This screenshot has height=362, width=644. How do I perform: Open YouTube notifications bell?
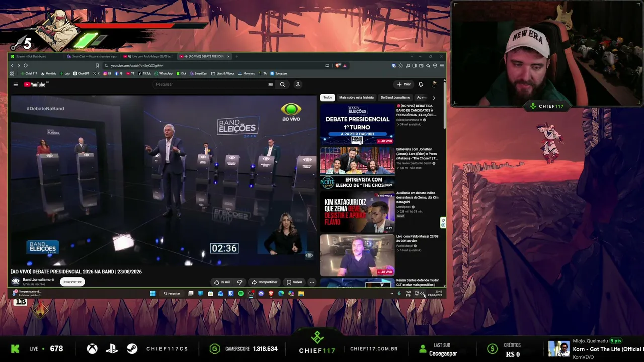coord(421,84)
